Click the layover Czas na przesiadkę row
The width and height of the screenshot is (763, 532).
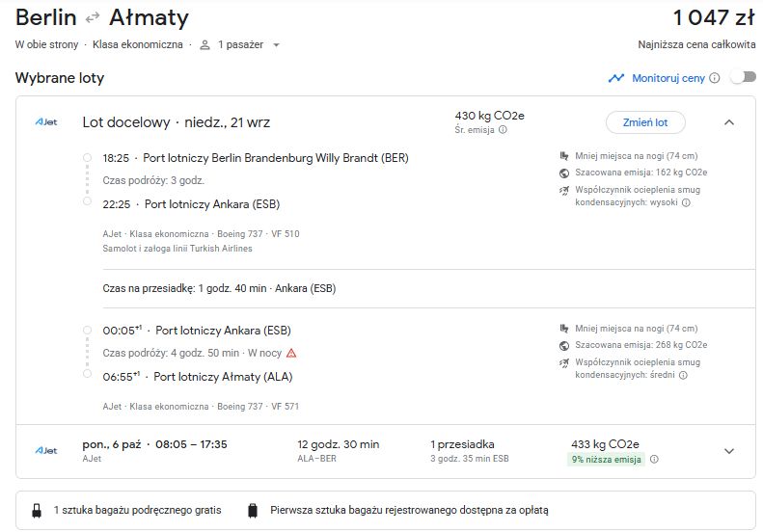[x=219, y=288]
